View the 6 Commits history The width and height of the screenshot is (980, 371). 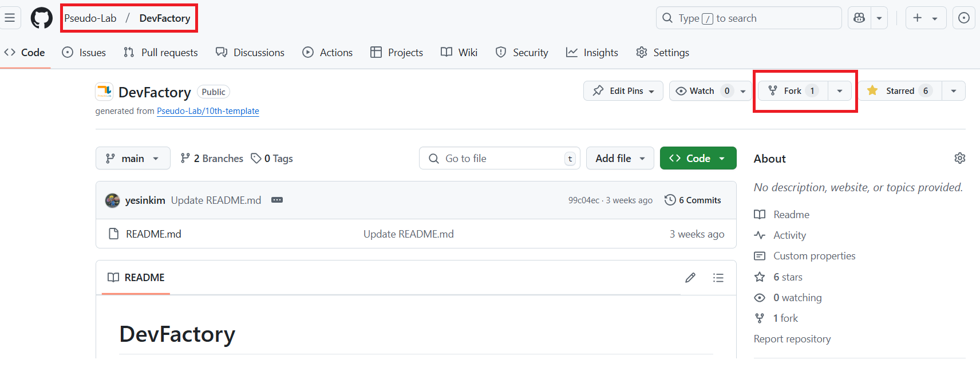point(693,200)
